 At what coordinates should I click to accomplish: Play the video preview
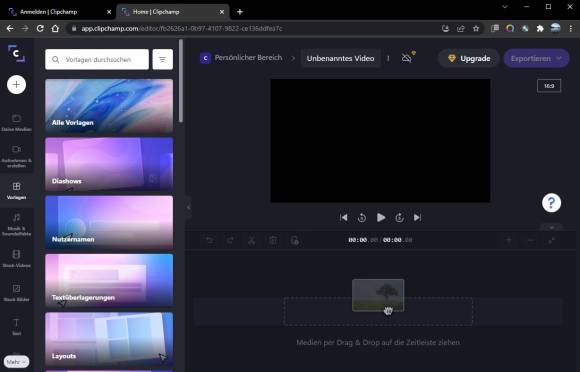tap(381, 217)
